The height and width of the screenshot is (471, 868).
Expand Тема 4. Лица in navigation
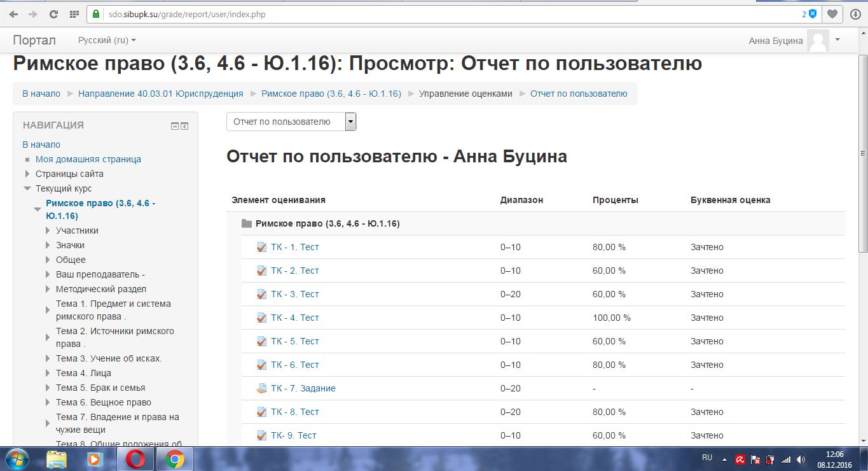48,373
